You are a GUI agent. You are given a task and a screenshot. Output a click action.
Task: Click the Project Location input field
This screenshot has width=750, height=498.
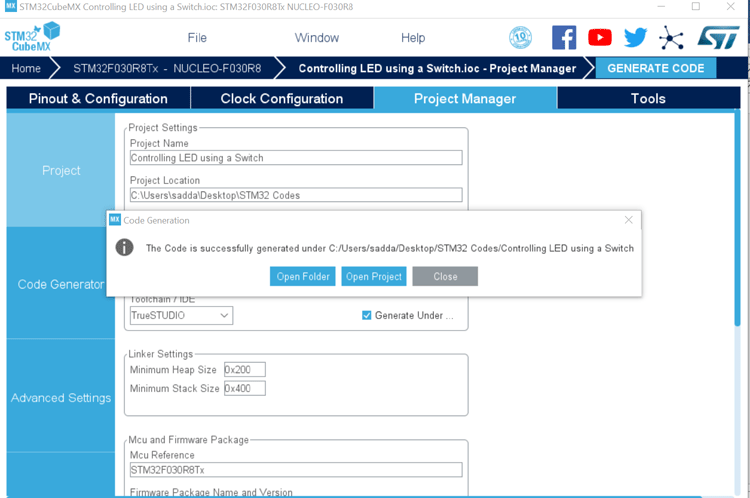tap(296, 195)
